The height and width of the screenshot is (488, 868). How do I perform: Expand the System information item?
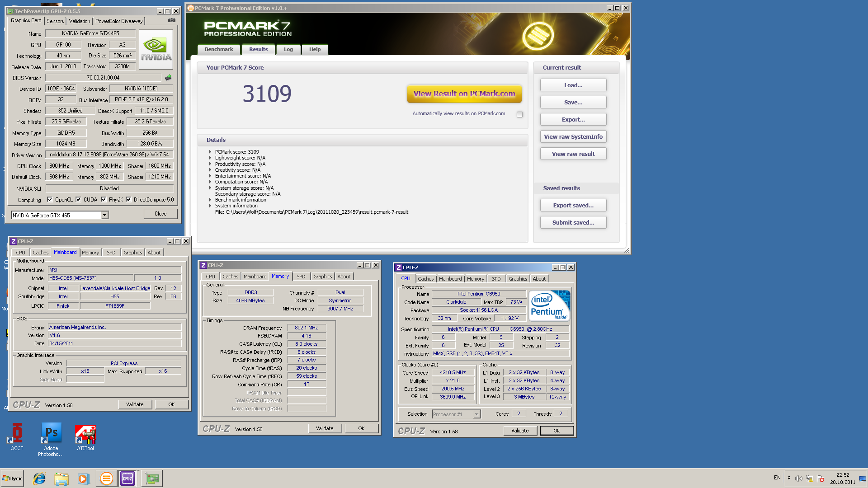tap(210, 206)
